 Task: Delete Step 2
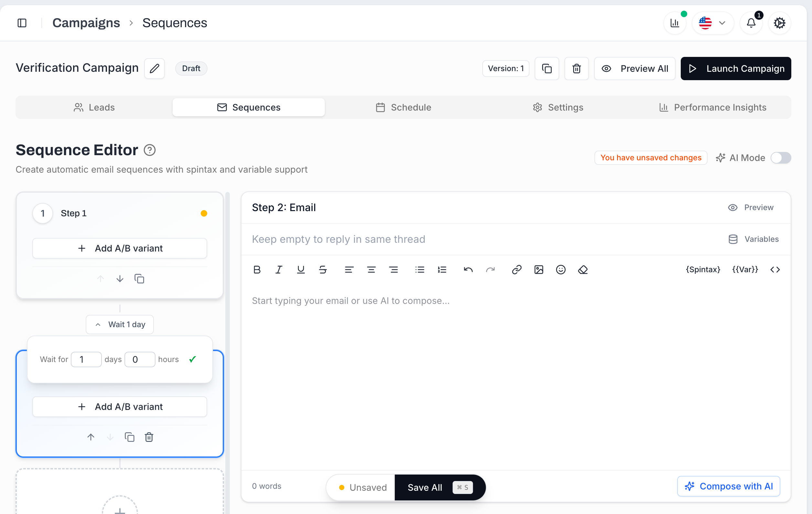[149, 437]
